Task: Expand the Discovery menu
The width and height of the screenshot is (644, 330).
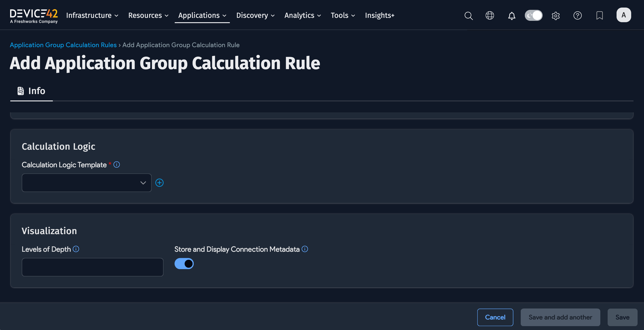Action: tap(255, 15)
